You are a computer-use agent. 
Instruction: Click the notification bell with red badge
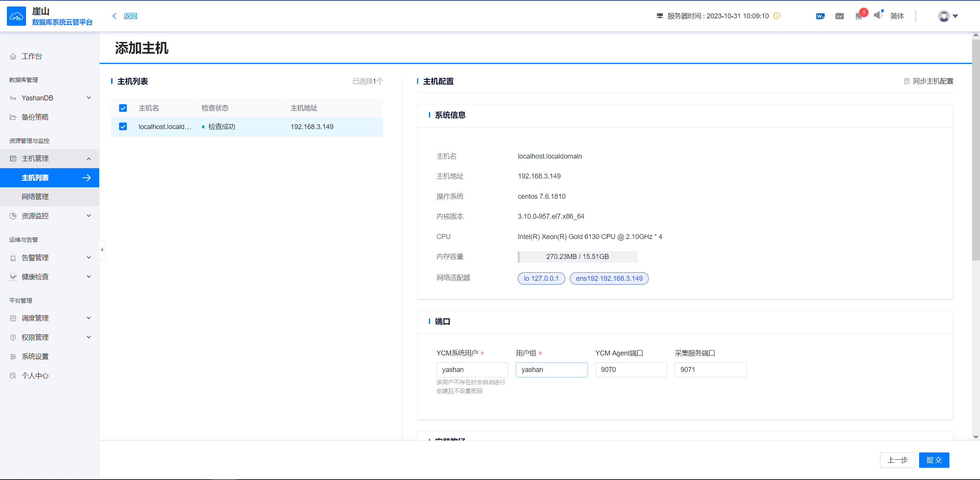point(859,16)
